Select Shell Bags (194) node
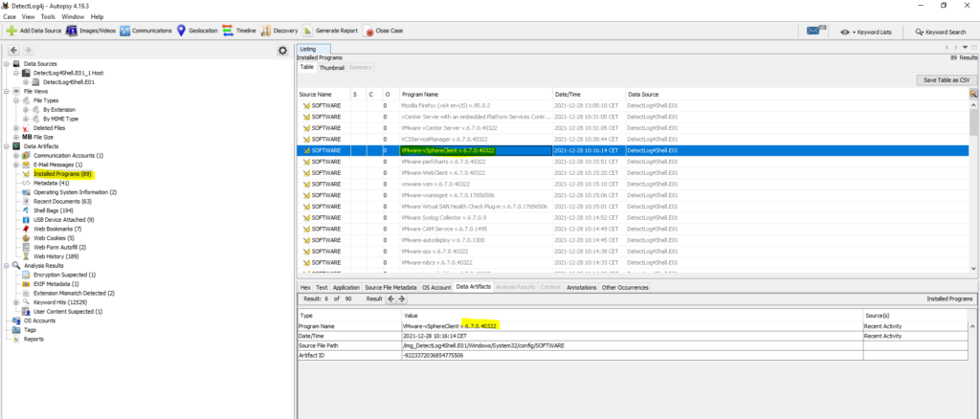 [54, 210]
